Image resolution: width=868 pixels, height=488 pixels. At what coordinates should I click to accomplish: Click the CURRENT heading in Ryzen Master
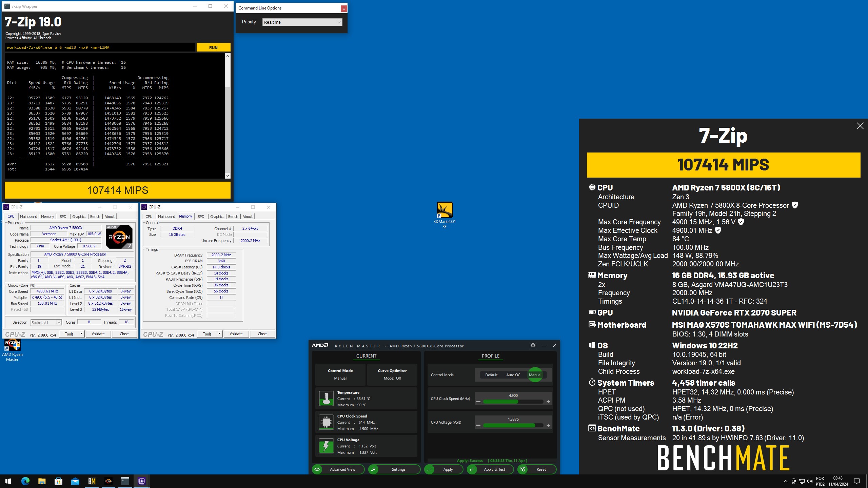366,356
